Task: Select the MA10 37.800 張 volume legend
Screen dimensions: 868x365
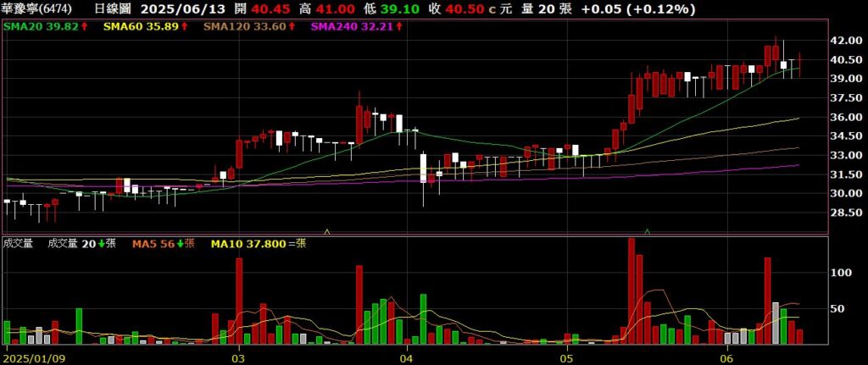Action: coord(259,243)
